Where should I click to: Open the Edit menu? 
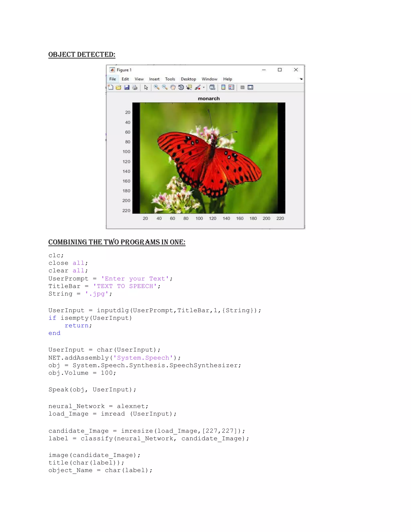click(125, 79)
